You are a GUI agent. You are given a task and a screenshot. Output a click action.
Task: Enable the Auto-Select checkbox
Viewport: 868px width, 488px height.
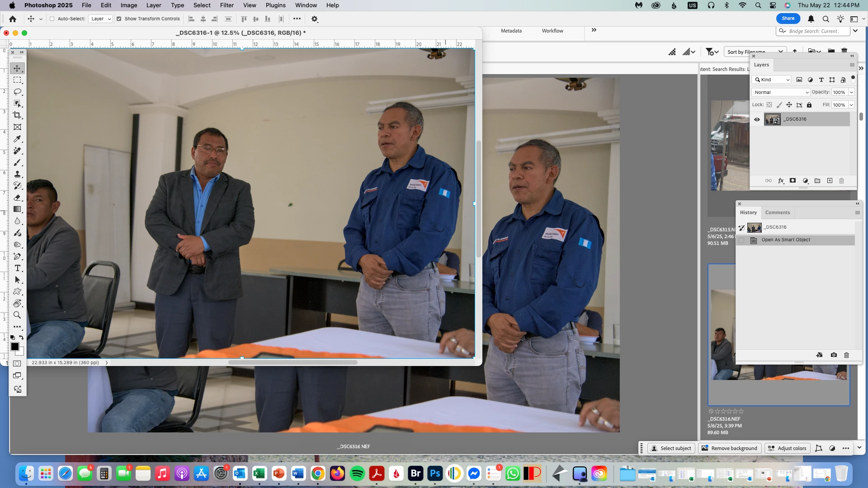[52, 19]
